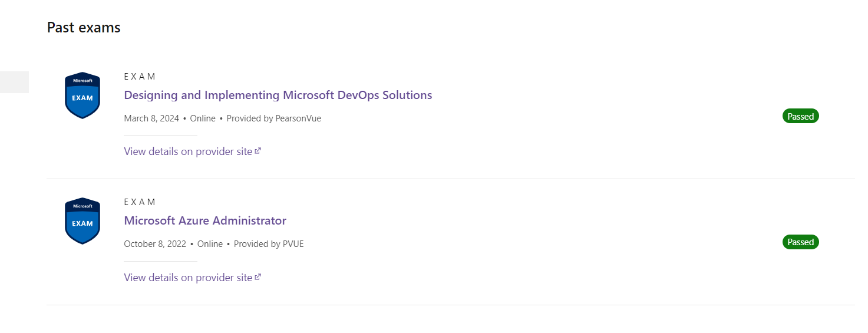Click the Online text in the DevOps exam row
The height and width of the screenshot is (333, 868).
[203, 118]
